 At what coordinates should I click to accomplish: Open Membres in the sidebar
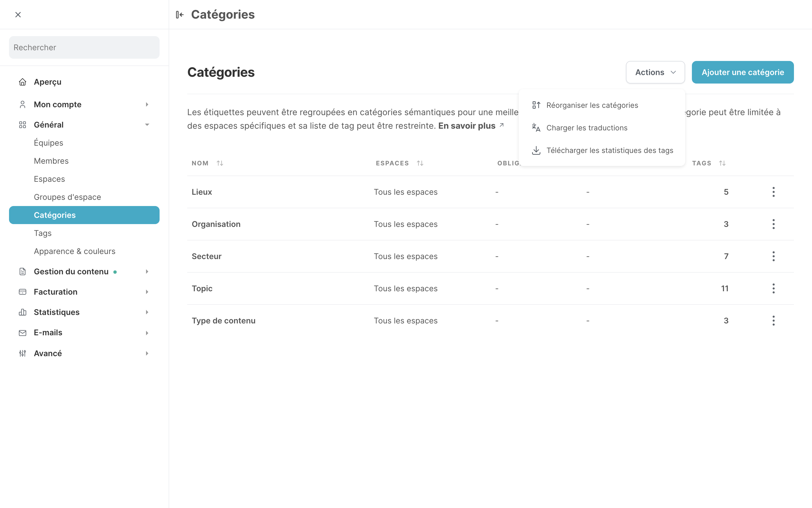click(51, 161)
